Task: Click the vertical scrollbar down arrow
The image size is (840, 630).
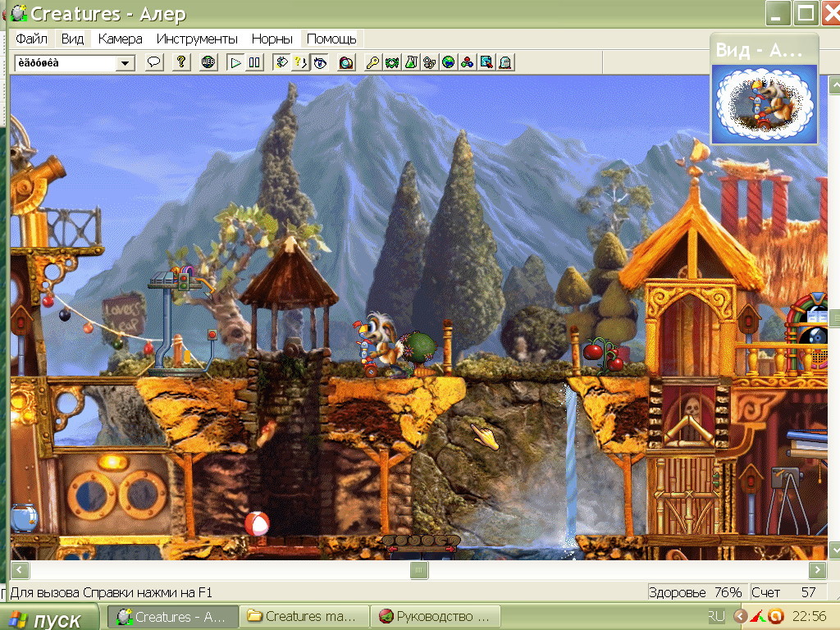Action: (x=834, y=550)
